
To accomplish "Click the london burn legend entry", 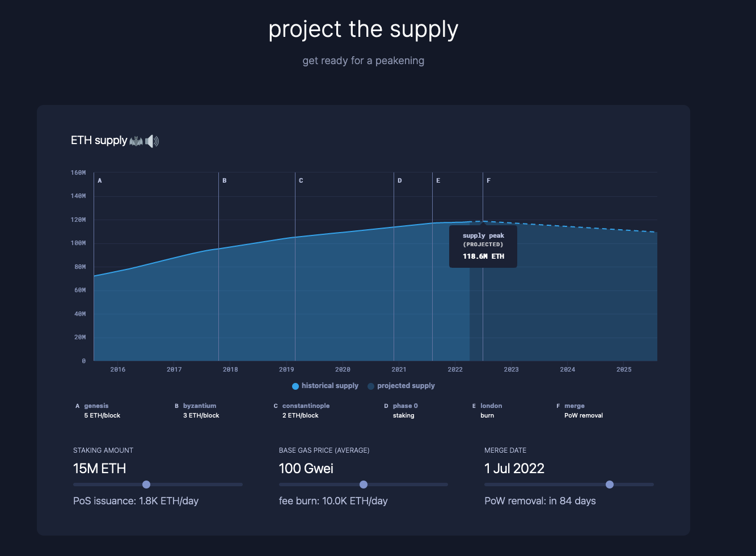I will tap(491, 406).
